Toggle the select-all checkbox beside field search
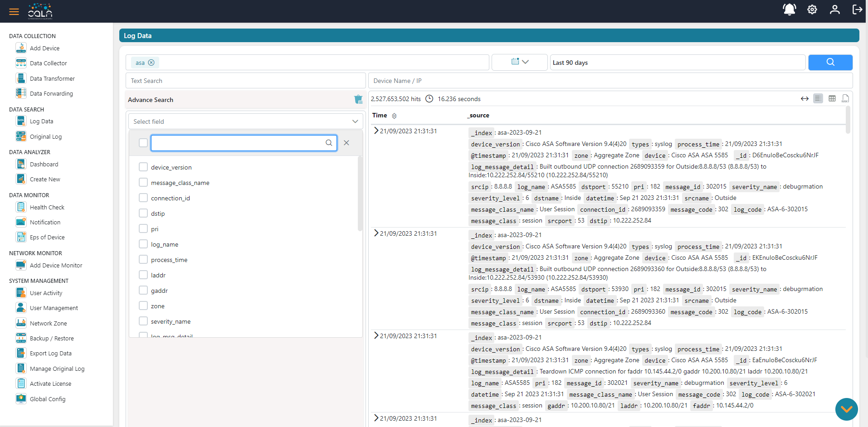The height and width of the screenshot is (427, 868). (x=143, y=142)
